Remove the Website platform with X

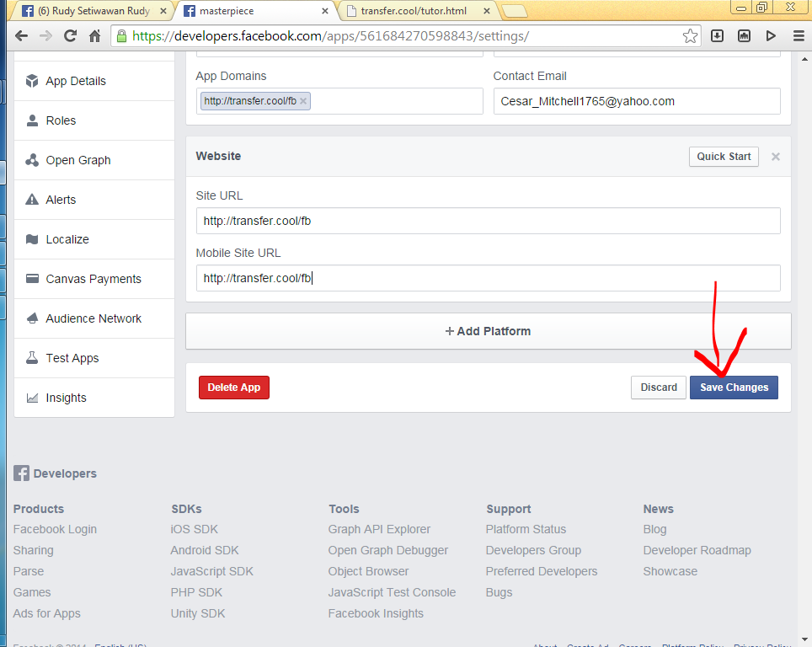tap(775, 157)
